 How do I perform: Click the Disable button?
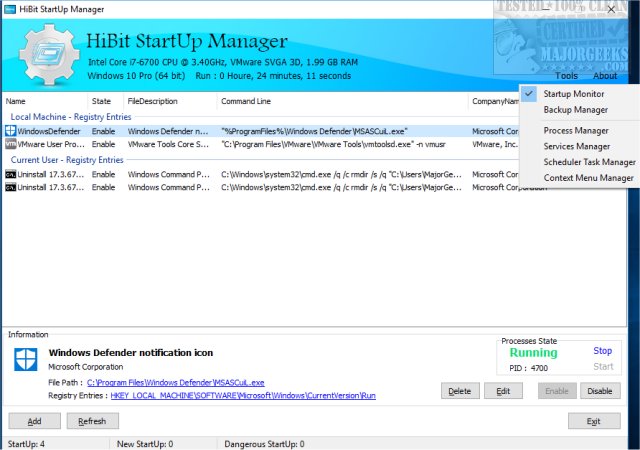tap(600, 391)
